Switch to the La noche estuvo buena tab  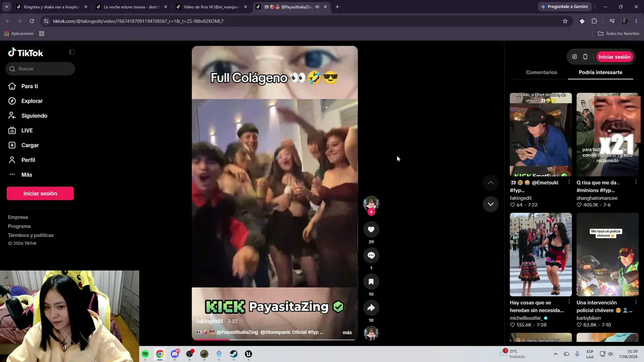click(x=131, y=7)
